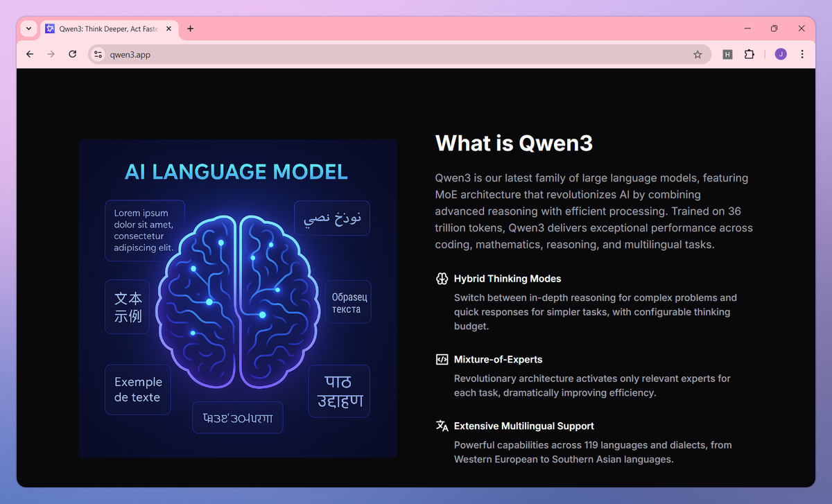Toggle the bookmark star for this page

pos(697,54)
